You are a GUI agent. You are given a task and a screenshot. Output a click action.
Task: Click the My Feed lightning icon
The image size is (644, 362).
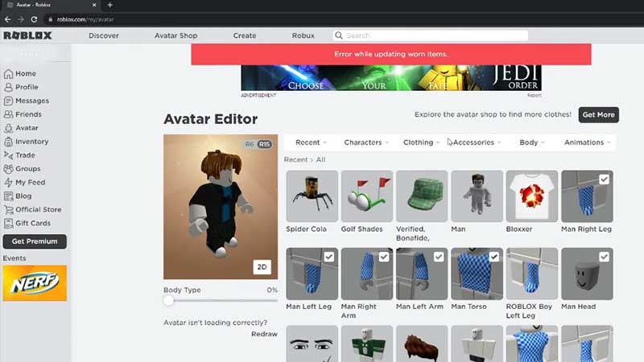[8, 183]
